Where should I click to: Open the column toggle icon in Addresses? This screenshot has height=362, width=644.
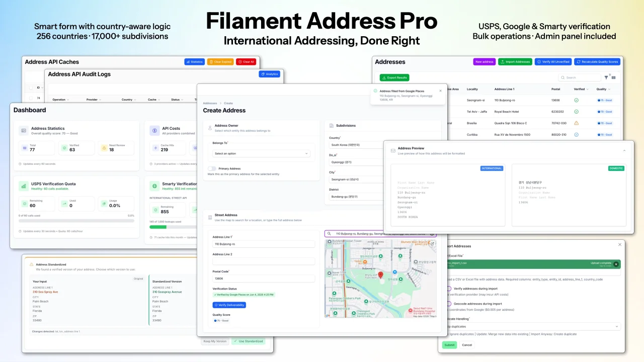(613, 77)
